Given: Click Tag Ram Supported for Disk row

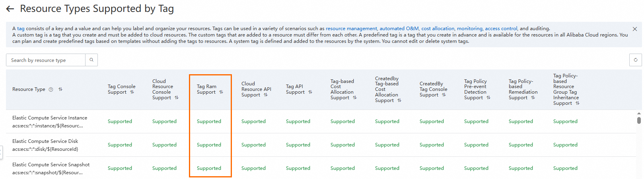Looking at the screenshot, I should click(x=209, y=145).
